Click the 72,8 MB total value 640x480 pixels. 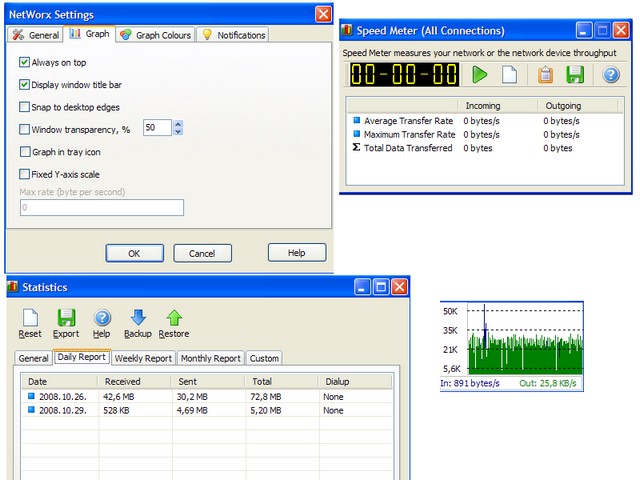266,396
